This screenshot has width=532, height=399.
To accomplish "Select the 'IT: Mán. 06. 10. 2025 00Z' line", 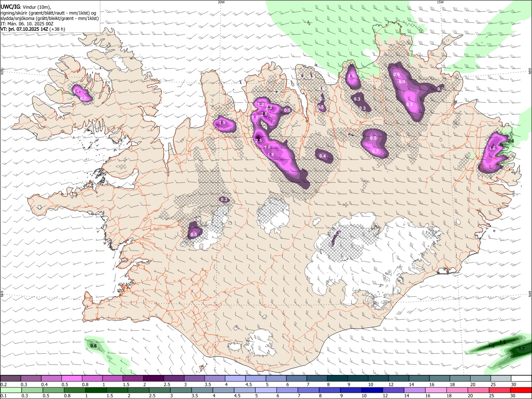I will pyautogui.click(x=27, y=24).
